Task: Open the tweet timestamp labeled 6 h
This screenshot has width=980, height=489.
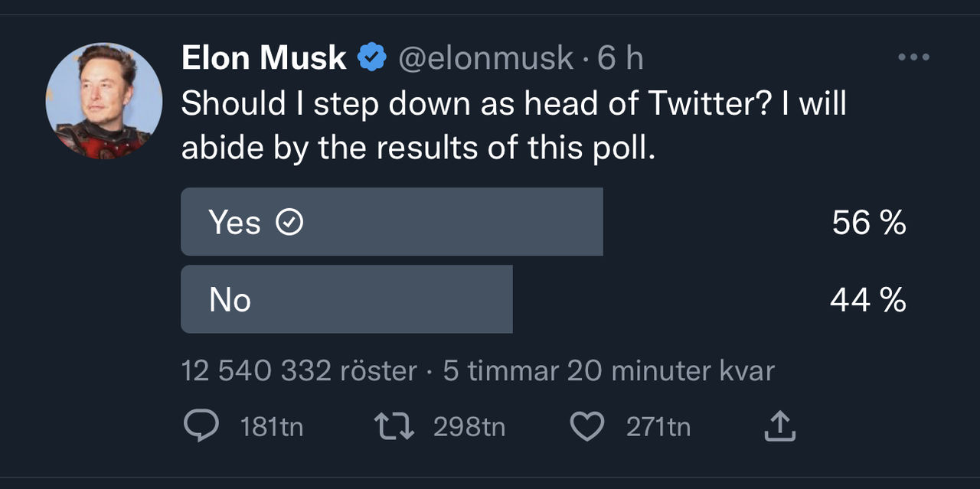Action: 620,55
